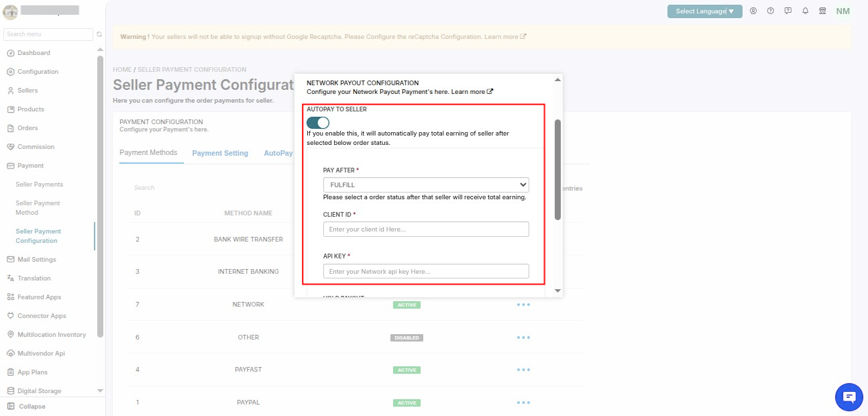
Task: Expand the Payment menu in sidebar
Action: point(30,166)
